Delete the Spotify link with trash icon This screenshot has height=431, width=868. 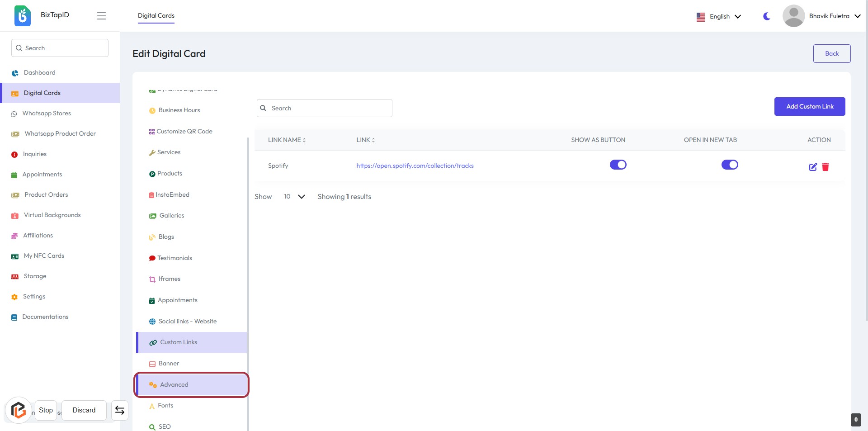click(826, 167)
